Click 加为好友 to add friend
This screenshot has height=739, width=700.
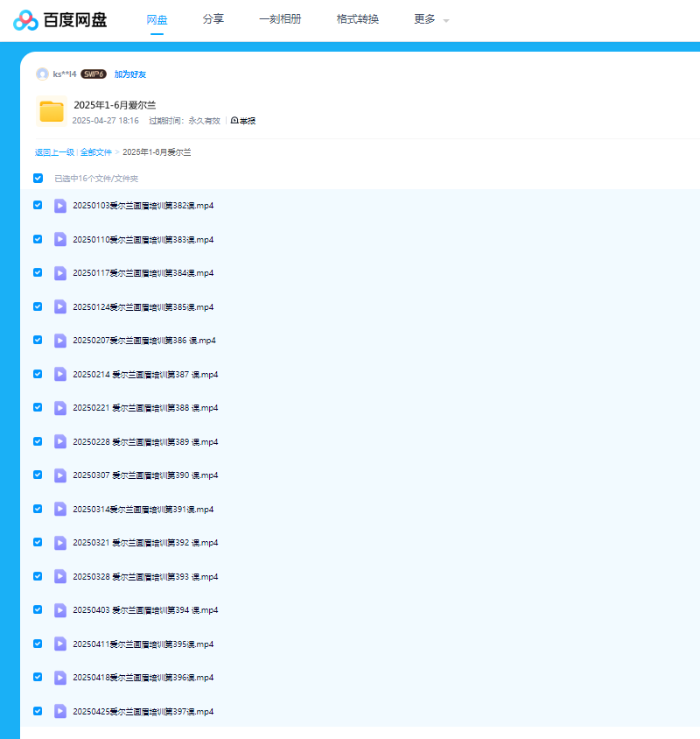coord(130,74)
